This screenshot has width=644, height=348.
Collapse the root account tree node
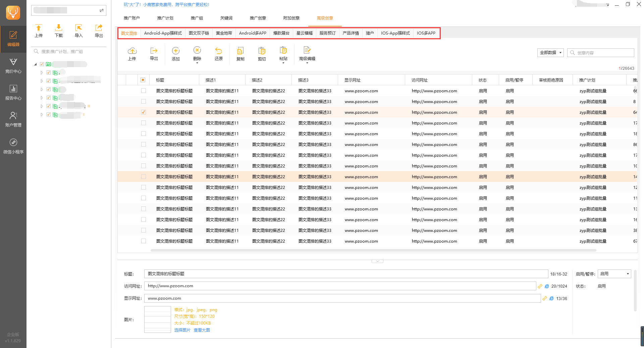pyautogui.click(x=36, y=64)
